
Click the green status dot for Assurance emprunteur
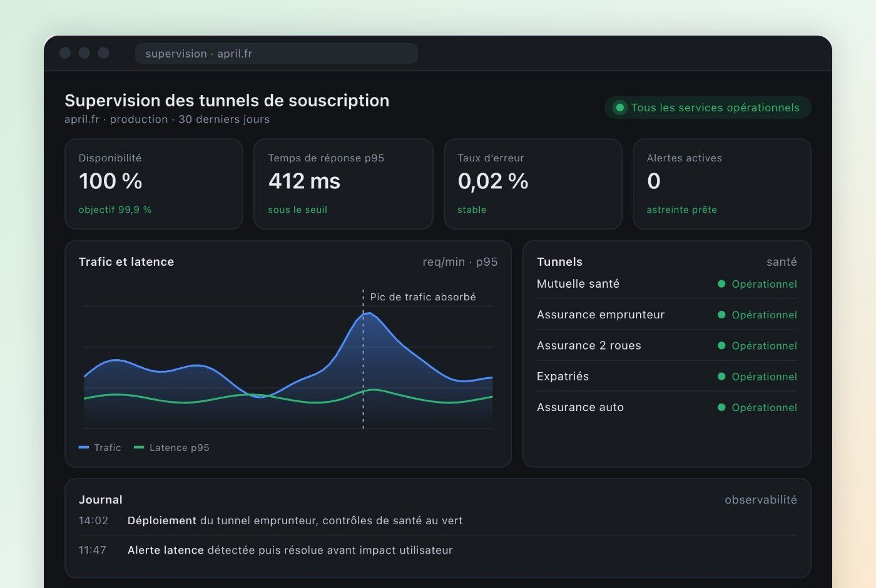click(721, 315)
